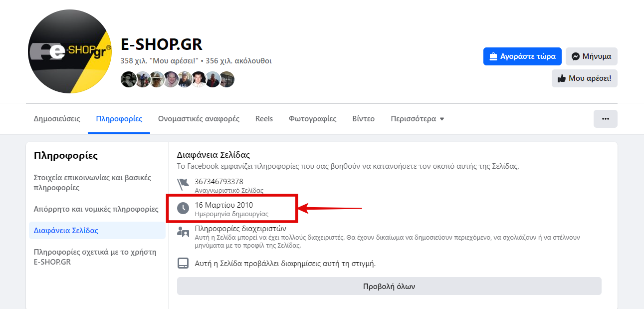Viewport: 644px width, 309px height.
Task: Click the clock icon beside creation date
Action: [183, 208]
